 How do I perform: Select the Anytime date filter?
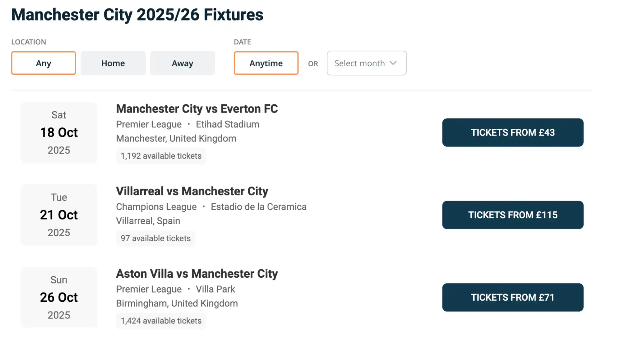click(x=266, y=63)
